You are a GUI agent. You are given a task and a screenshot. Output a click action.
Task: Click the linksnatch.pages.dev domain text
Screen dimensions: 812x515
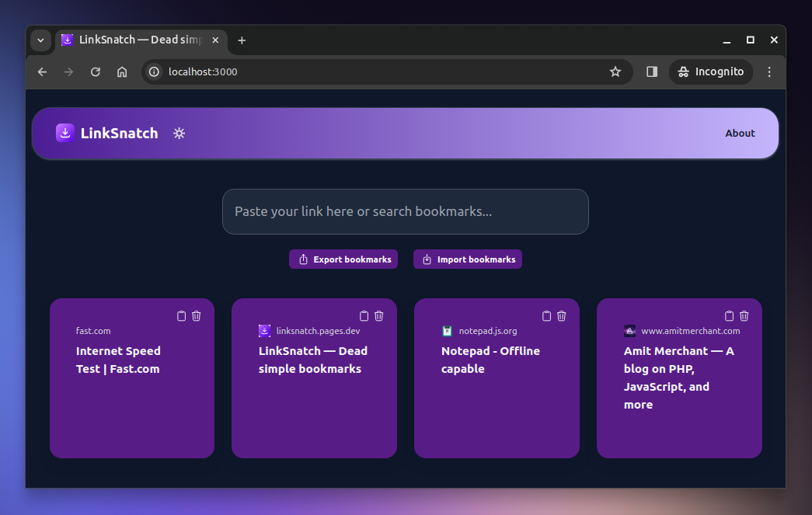318,331
